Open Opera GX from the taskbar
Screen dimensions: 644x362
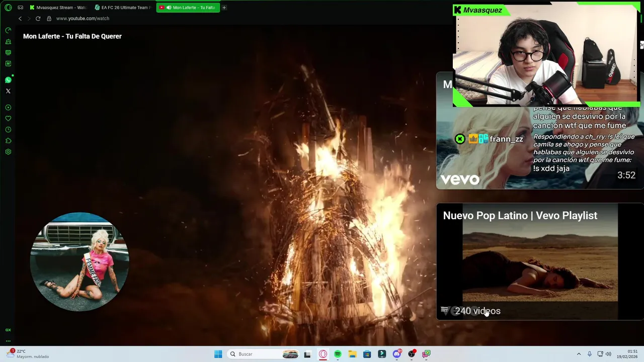pyautogui.click(x=323, y=354)
